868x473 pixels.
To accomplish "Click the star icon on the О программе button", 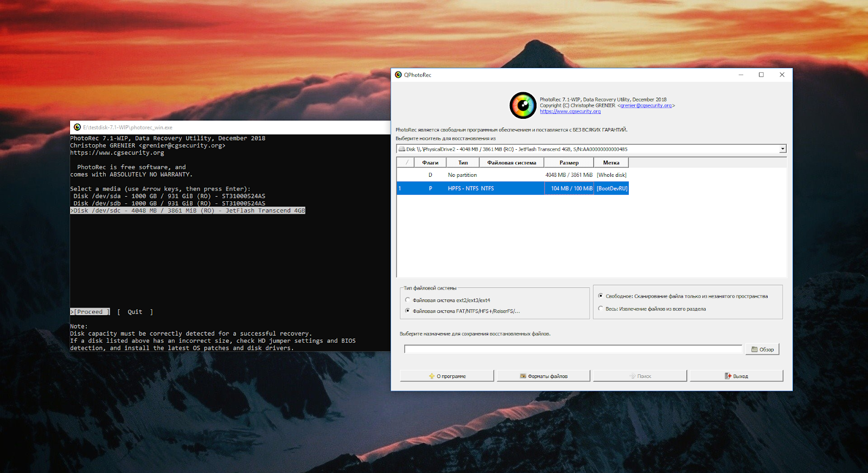I will pos(432,376).
